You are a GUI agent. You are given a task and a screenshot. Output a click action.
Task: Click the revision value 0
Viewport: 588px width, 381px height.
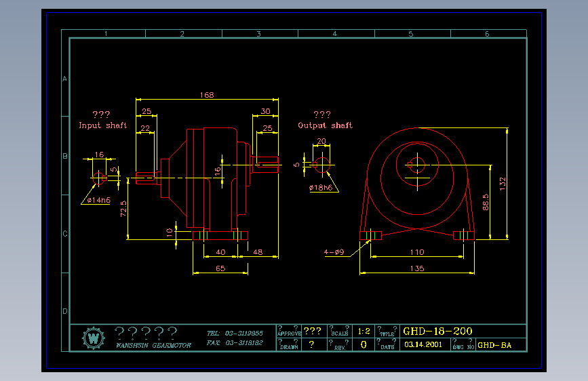point(364,344)
